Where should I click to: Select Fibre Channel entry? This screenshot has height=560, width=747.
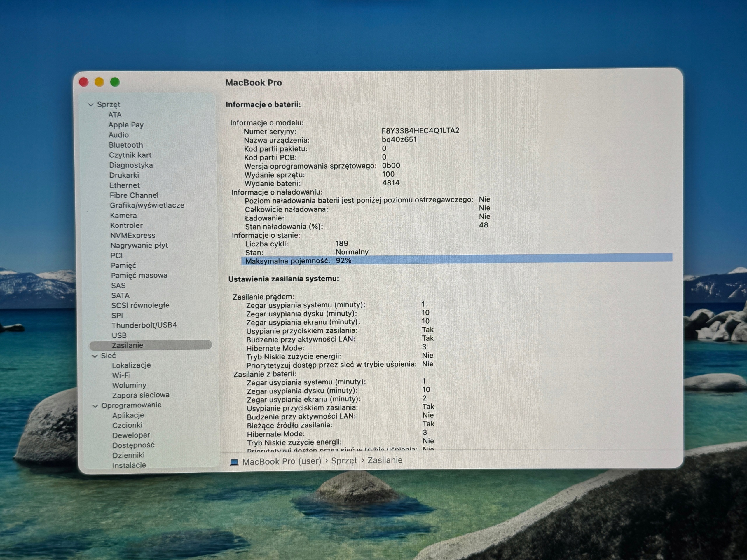[x=134, y=195]
